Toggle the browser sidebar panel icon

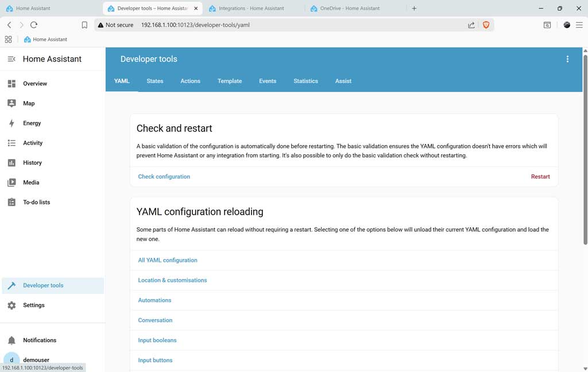click(547, 25)
